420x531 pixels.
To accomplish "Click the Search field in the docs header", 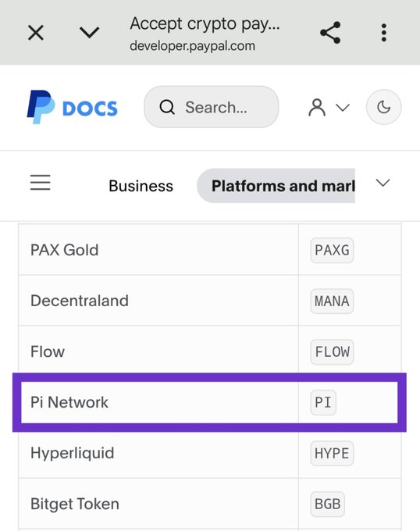I will point(212,107).
